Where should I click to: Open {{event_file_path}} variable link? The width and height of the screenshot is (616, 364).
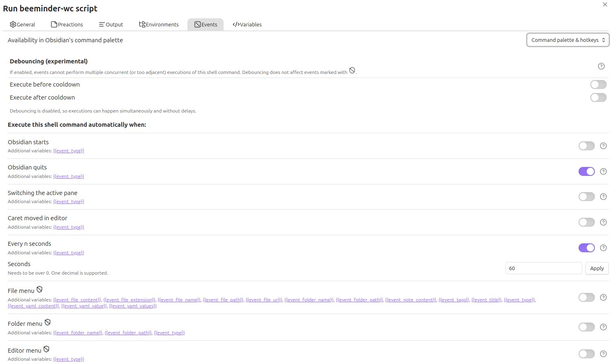coord(223,300)
